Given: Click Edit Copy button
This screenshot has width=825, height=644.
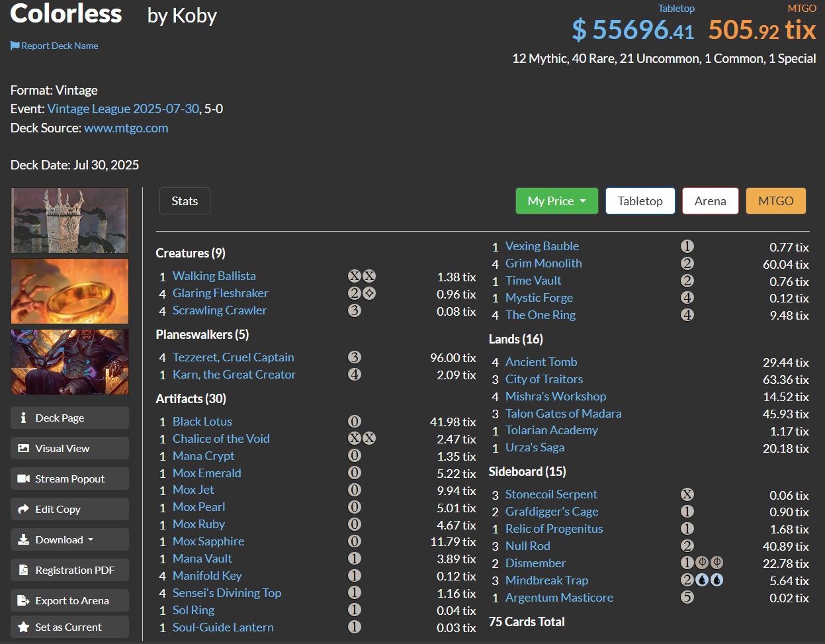Looking at the screenshot, I should pyautogui.click(x=69, y=510).
